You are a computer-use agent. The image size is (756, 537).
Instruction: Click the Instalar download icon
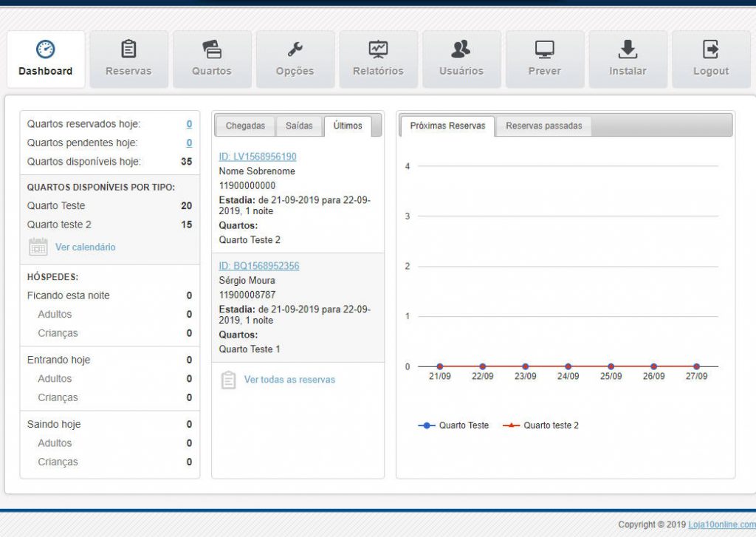click(628, 49)
